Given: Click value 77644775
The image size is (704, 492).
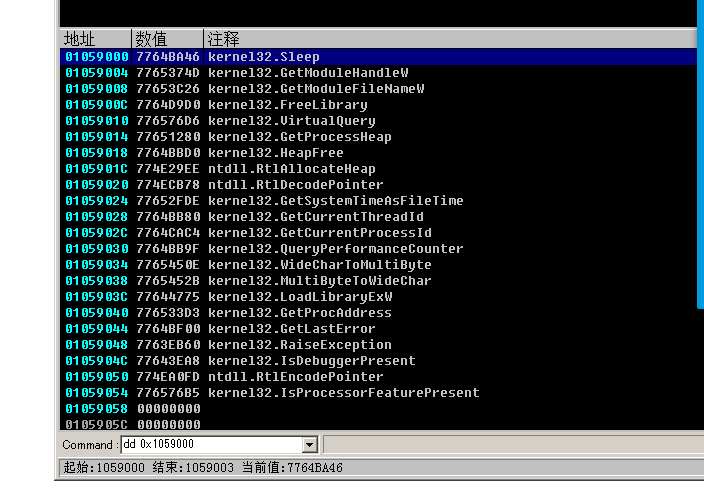Looking at the screenshot, I should (x=168, y=297).
